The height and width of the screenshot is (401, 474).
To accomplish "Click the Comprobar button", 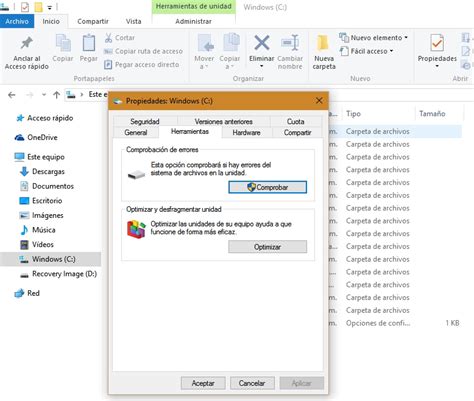I will click(x=268, y=187).
